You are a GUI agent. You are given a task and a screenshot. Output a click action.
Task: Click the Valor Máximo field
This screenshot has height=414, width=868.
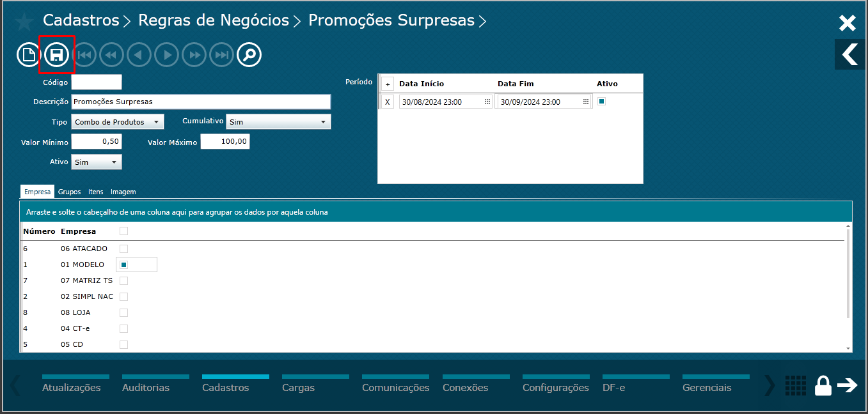(x=225, y=142)
